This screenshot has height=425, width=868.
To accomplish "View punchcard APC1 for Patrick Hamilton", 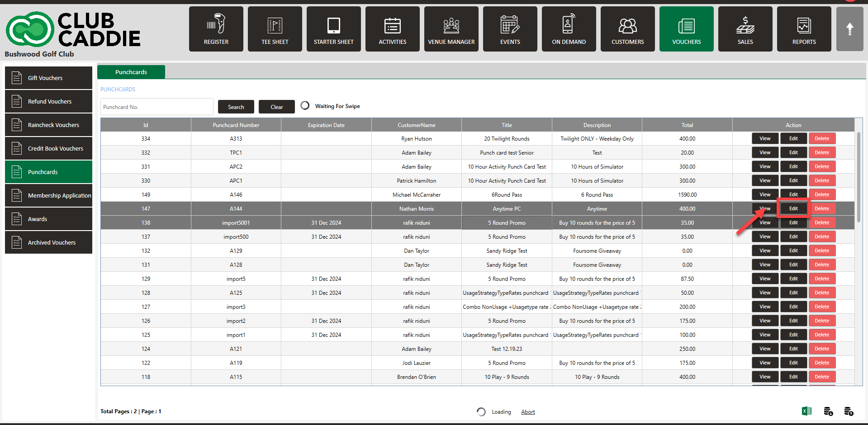I will click(x=765, y=180).
